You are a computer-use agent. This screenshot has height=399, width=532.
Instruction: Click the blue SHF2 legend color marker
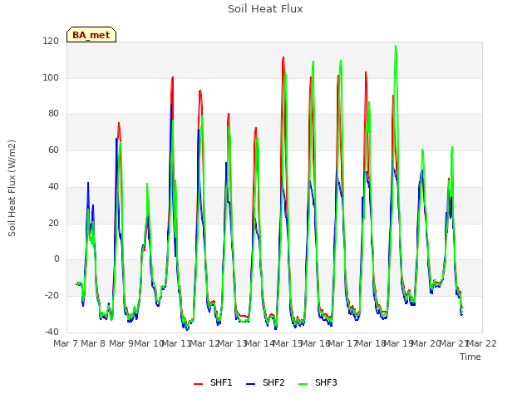coord(250,384)
